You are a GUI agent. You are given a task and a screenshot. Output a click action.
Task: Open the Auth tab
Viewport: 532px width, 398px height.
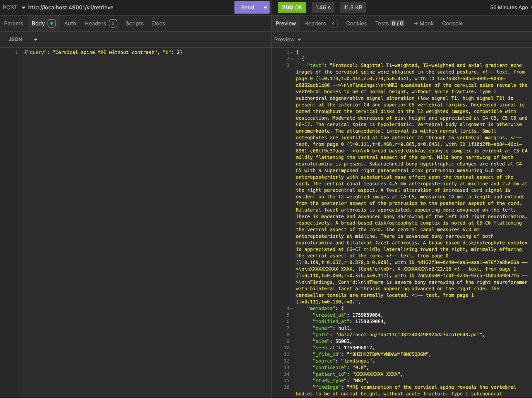pos(70,23)
